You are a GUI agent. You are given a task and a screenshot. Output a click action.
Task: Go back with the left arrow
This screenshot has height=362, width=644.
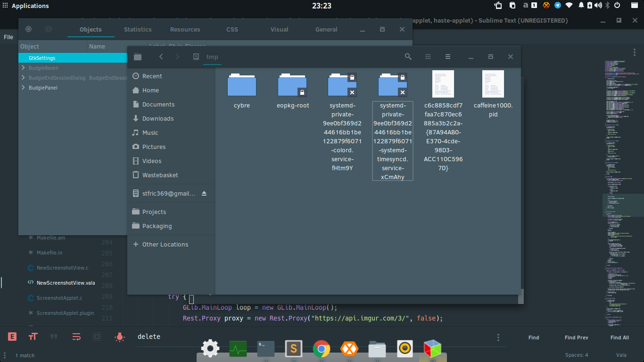pyautogui.click(x=161, y=57)
